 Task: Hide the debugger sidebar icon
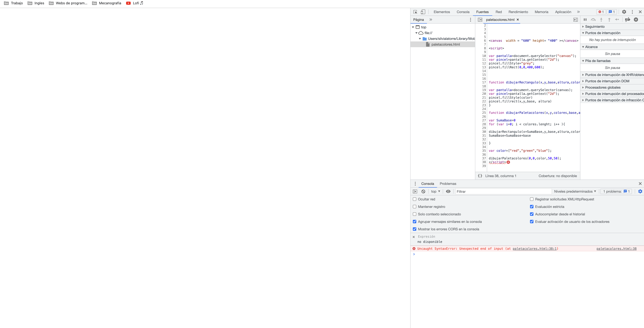575,19
